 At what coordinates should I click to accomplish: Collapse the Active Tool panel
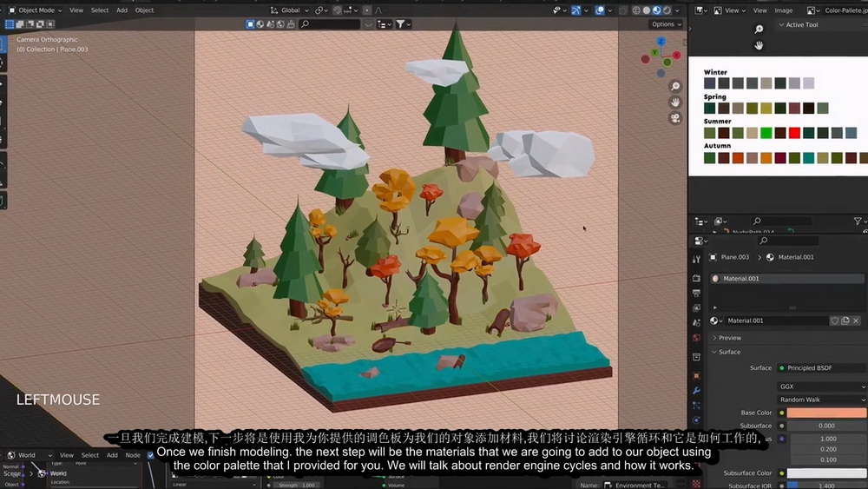click(799, 25)
